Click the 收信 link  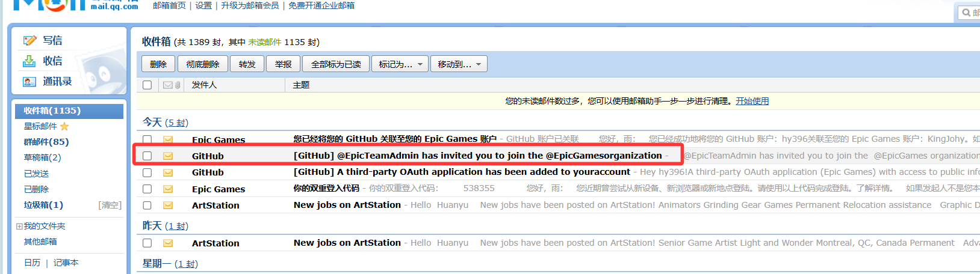pos(52,61)
